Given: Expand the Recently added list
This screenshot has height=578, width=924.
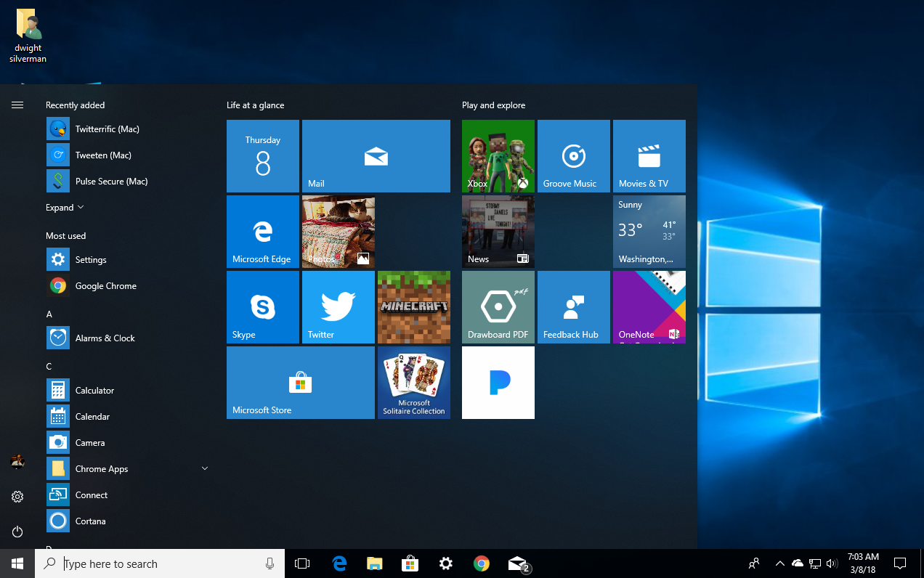Looking at the screenshot, I should [x=65, y=208].
